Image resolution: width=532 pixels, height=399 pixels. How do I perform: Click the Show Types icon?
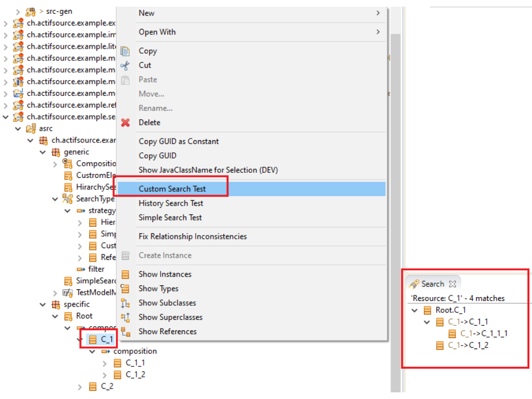(x=125, y=289)
